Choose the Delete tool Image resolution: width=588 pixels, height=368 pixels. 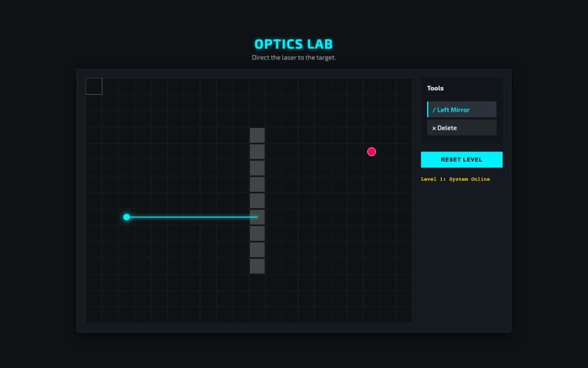[x=462, y=128]
